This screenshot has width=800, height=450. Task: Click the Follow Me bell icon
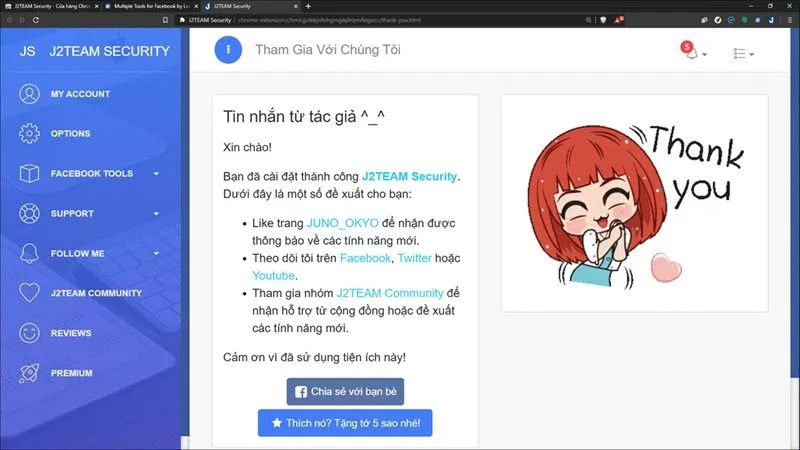pos(29,253)
